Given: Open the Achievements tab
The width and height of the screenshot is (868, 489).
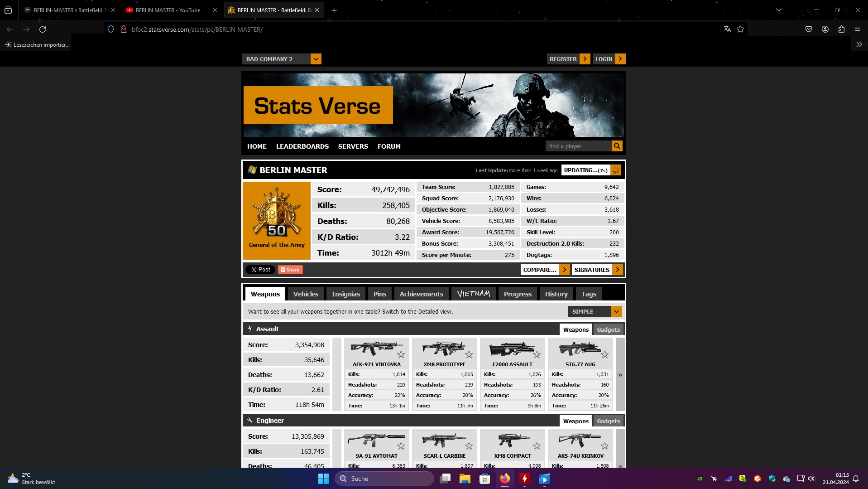Looking at the screenshot, I should (422, 294).
